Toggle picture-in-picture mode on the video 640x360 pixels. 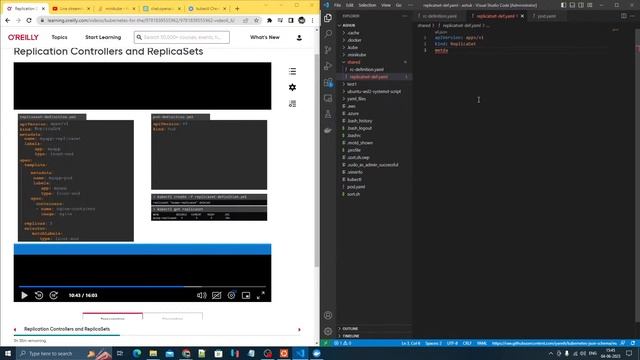[x=246, y=295]
